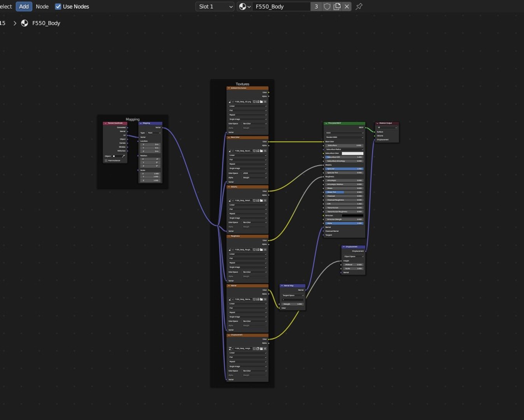Adjust the Specular slider on Principled BSDF

[344, 169]
